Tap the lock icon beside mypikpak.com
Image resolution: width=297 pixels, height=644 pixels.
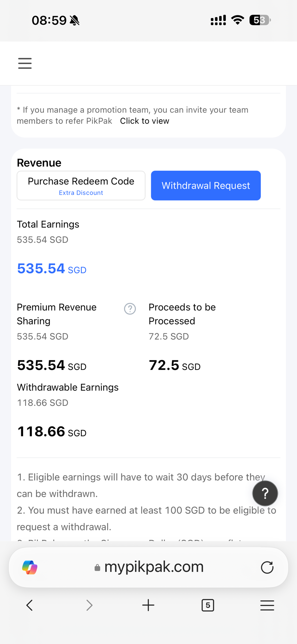pyautogui.click(x=97, y=568)
